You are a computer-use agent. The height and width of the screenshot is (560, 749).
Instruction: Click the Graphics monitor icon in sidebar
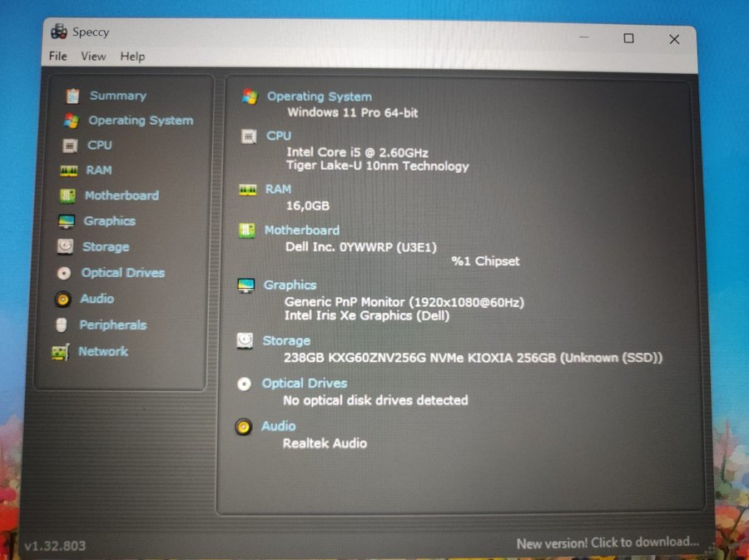pyautogui.click(x=67, y=221)
